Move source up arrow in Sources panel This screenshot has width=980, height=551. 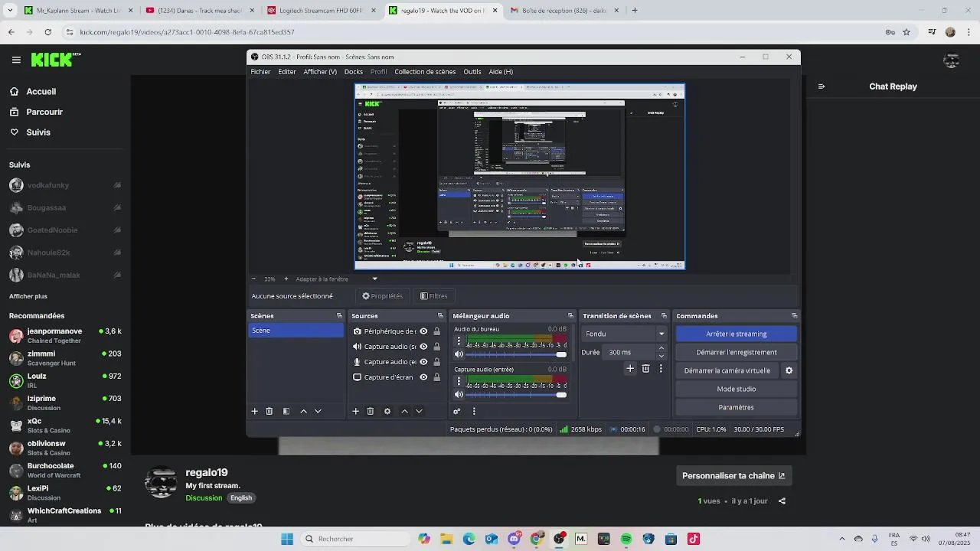tap(404, 411)
